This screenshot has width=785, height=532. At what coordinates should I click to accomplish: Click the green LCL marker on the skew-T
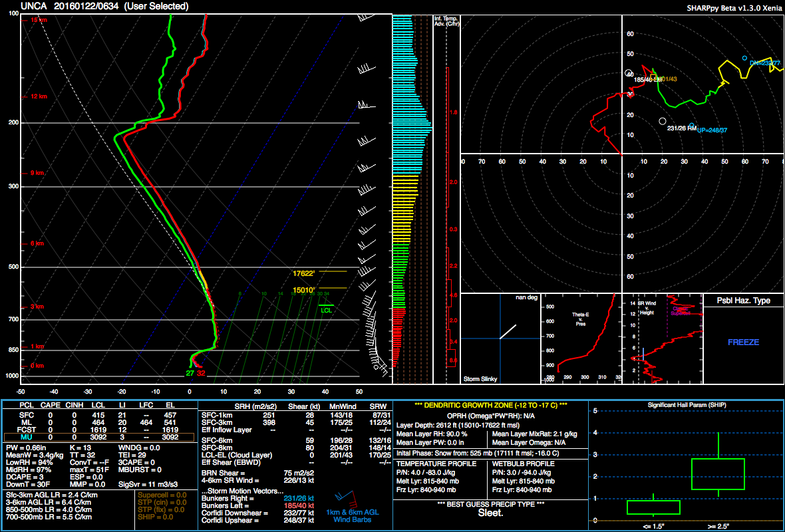tap(326, 308)
